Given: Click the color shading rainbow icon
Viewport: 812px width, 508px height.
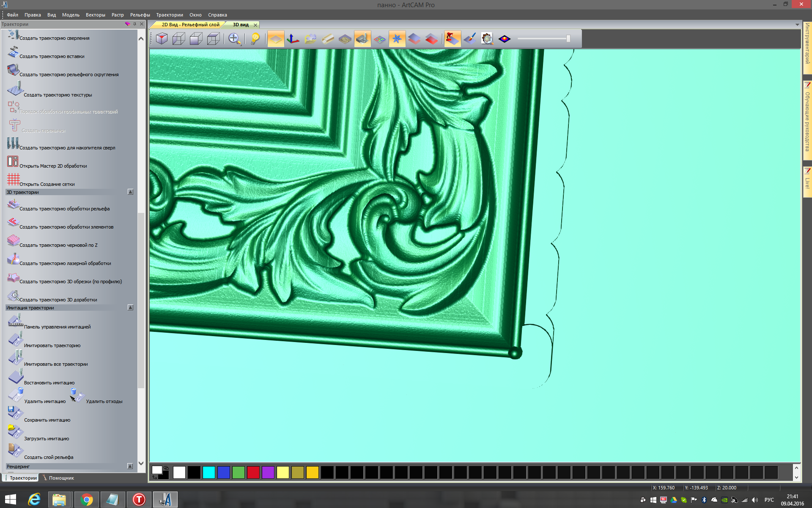Looking at the screenshot, I should coord(504,39).
